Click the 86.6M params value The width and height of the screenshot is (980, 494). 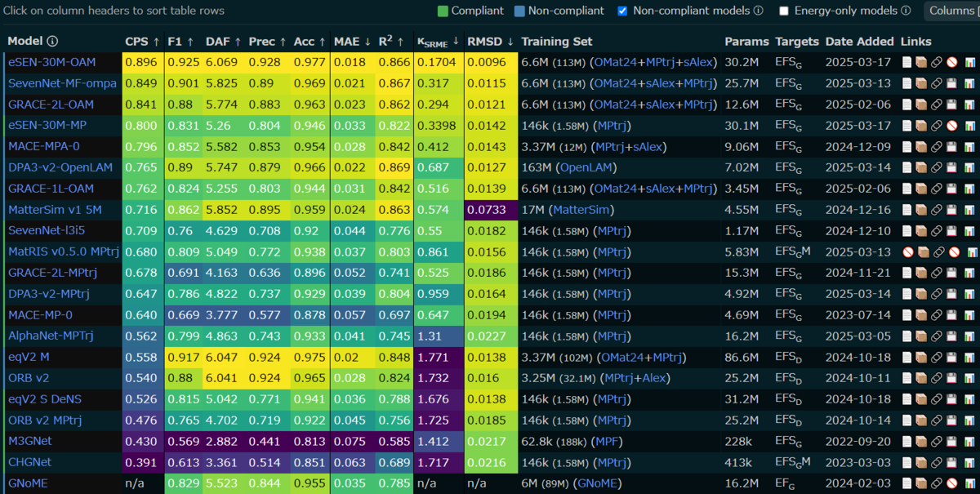(x=742, y=357)
